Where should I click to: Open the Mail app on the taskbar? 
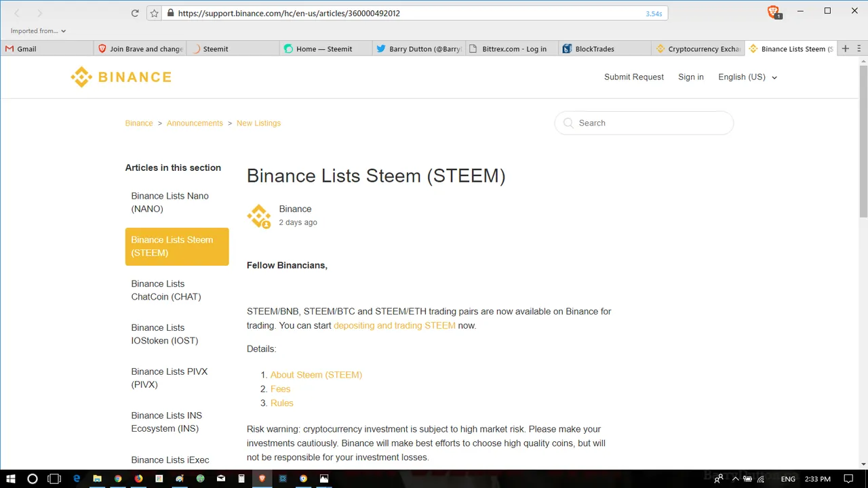pos(221,479)
